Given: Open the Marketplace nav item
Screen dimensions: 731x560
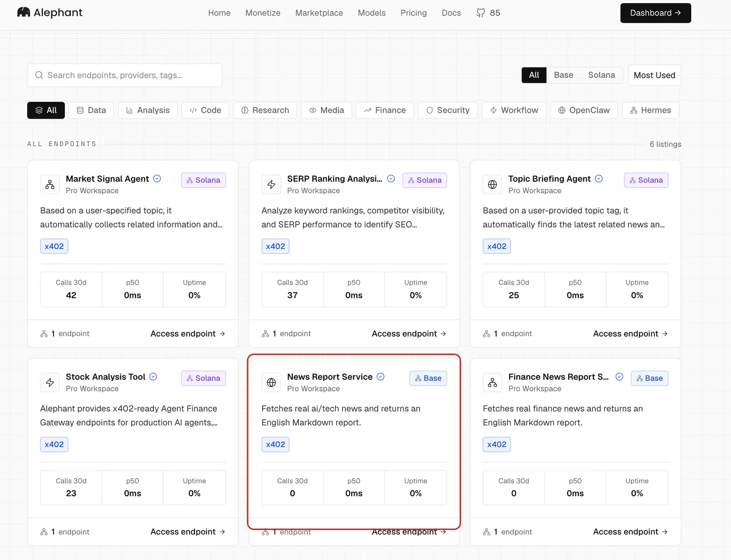Looking at the screenshot, I should [319, 13].
